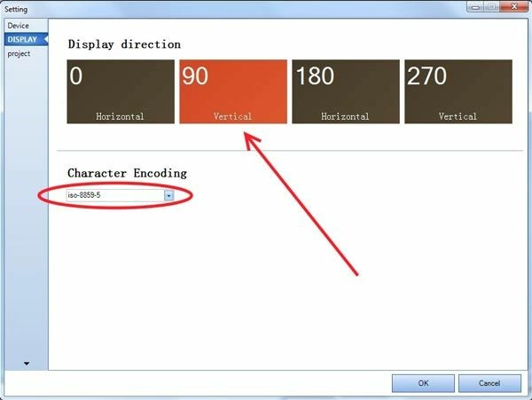This screenshot has height=400, width=532.
Task: Go to the project tab
Action: [x=20, y=53]
